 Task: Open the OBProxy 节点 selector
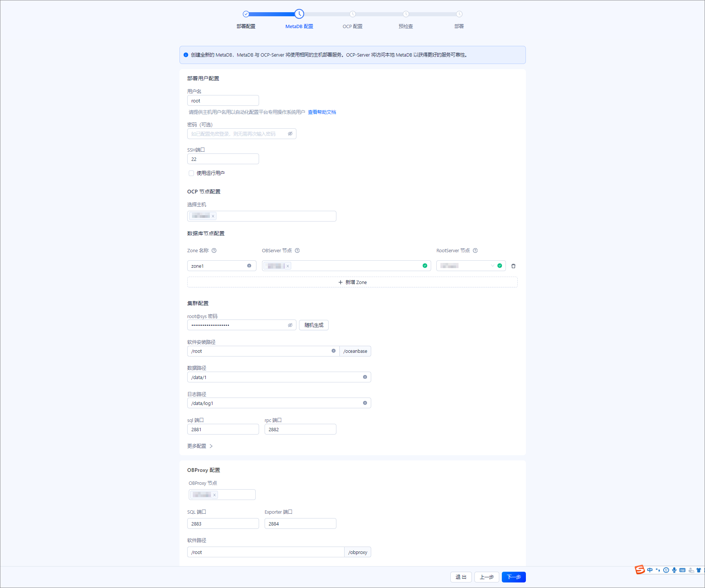(x=222, y=494)
